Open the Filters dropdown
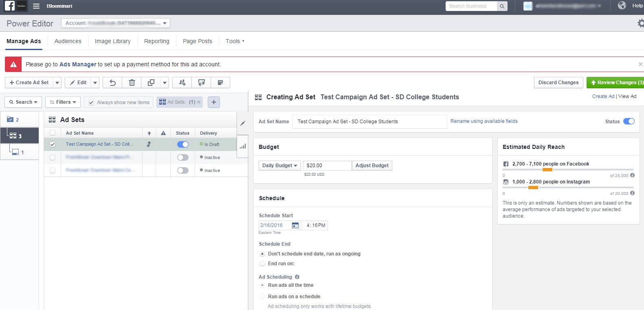Image resolution: width=644 pixels, height=310 pixels. click(63, 102)
